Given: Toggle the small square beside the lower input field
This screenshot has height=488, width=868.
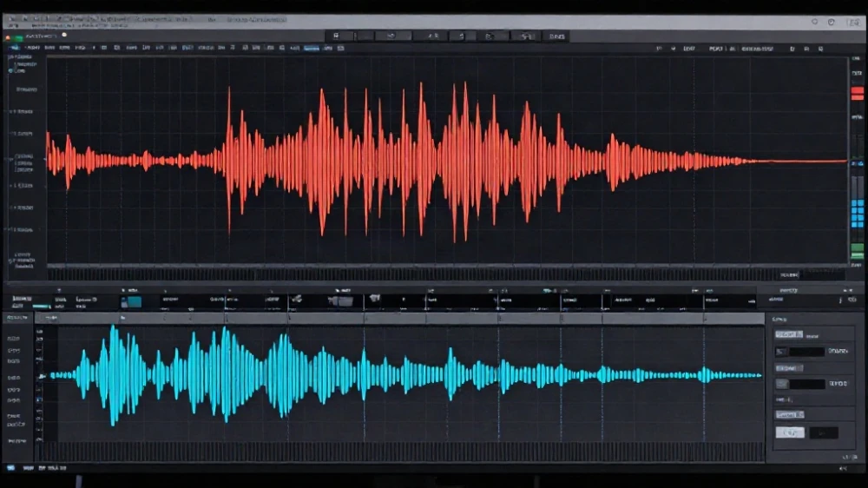Looking at the screenshot, I should [782, 383].
